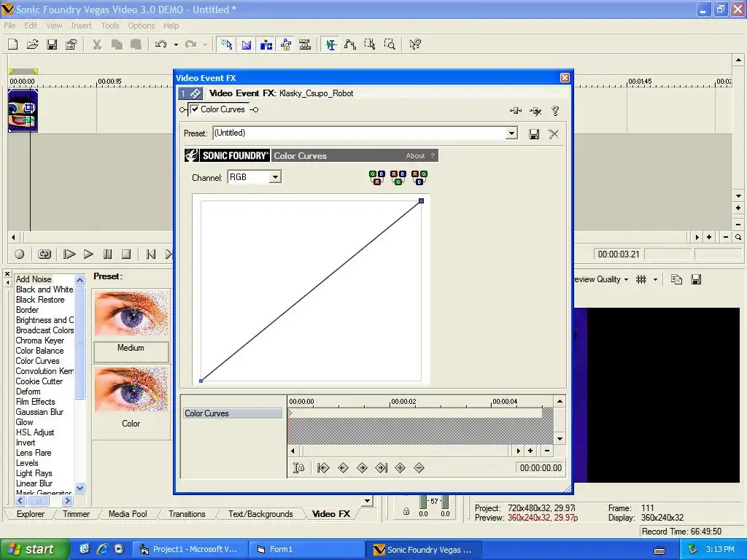Open Project1 Microsoft Visual taskbar button

(189, 549)
